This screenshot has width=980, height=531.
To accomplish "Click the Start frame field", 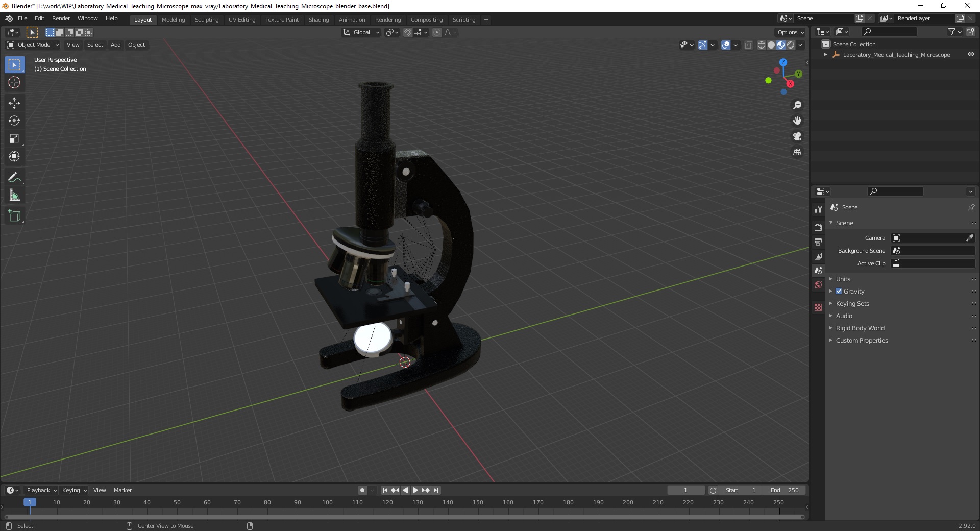I will pos(741,490).
